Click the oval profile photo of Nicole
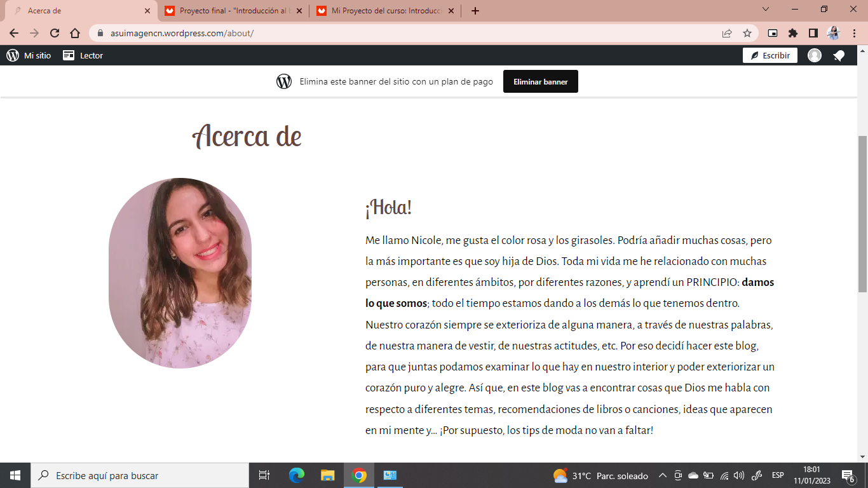 point(180,273)
